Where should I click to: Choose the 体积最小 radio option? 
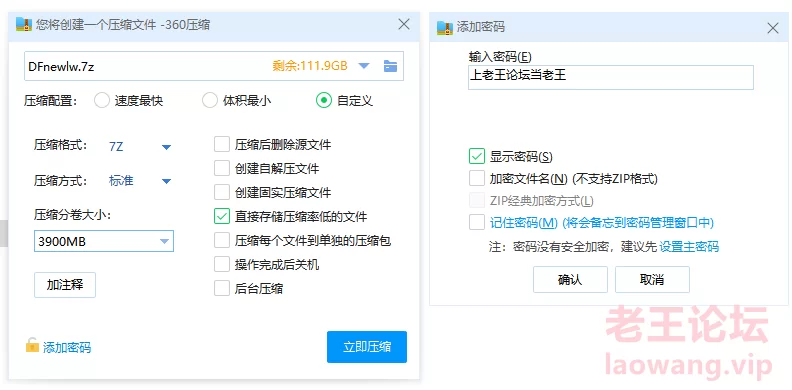(x=210, y=101)
